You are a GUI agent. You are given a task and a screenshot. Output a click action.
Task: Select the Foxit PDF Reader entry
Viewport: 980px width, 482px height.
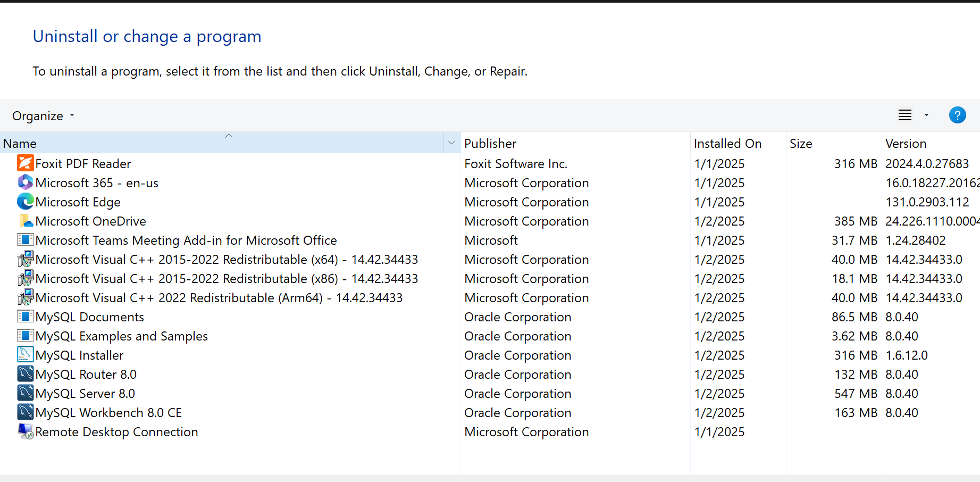click(x=83, y=164)
